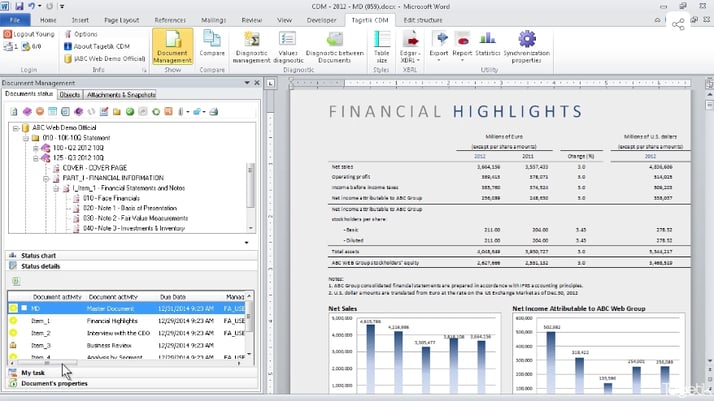The width and height of the screenshot is (714, 401).
Task: Close the Document Management pane
Action: [x=257, y=83]
